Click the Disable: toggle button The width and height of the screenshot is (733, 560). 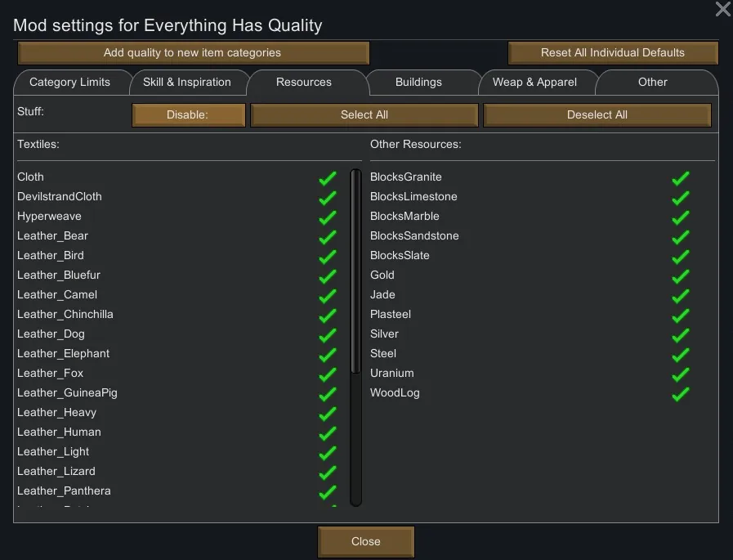coord(188,115)
